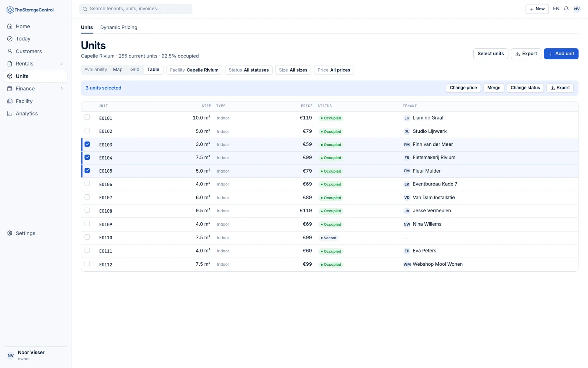Image resolution: width=588 pixels, height=368 pixels.
Task: Uncheck unit E0103 checkbox
Action: point(87,144)
